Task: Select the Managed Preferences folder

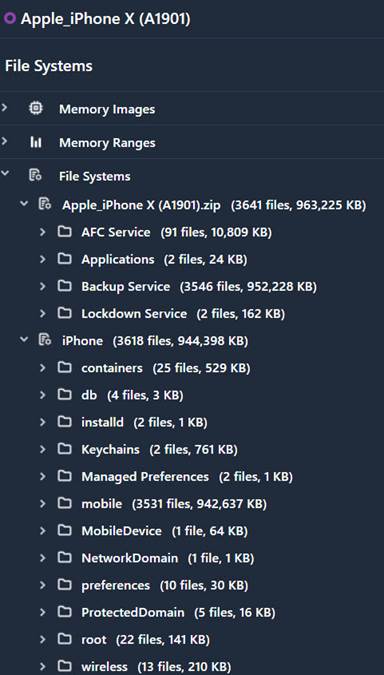Action: click(x=145, y=477)
